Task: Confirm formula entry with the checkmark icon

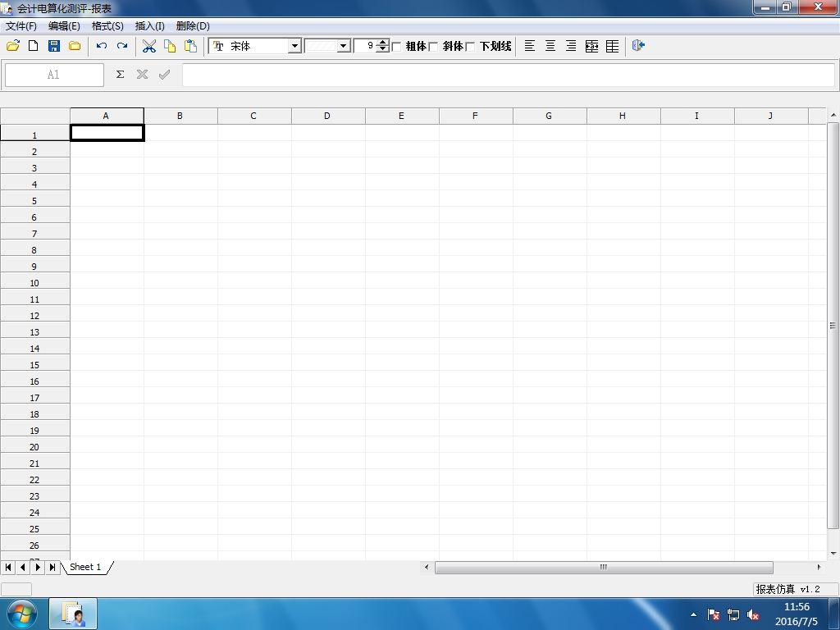Action: [164, 75]
